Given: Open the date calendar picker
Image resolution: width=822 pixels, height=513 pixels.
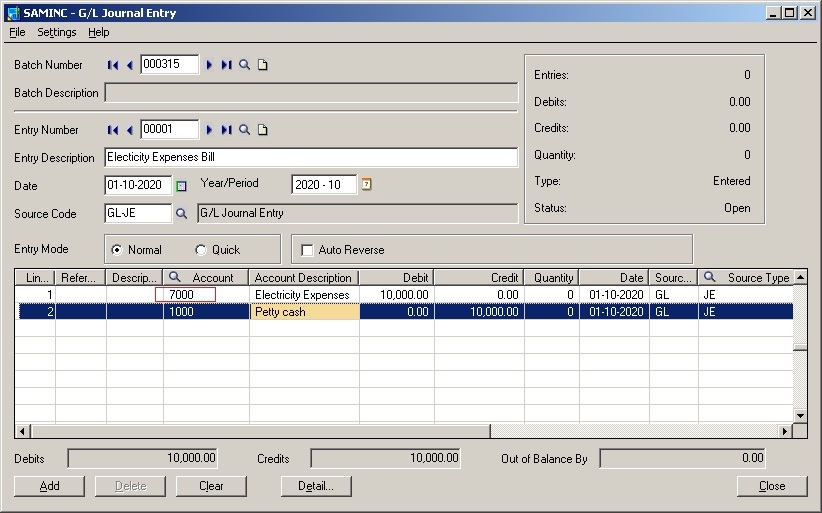Looking at the screenshot, I should (x=181, y=185).
